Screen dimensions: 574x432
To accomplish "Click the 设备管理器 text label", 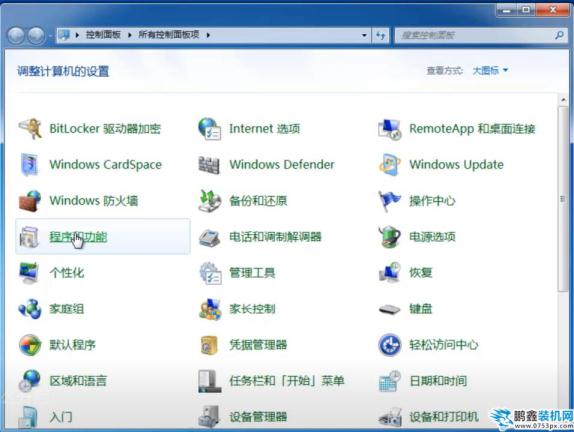I will coord(258,417).
